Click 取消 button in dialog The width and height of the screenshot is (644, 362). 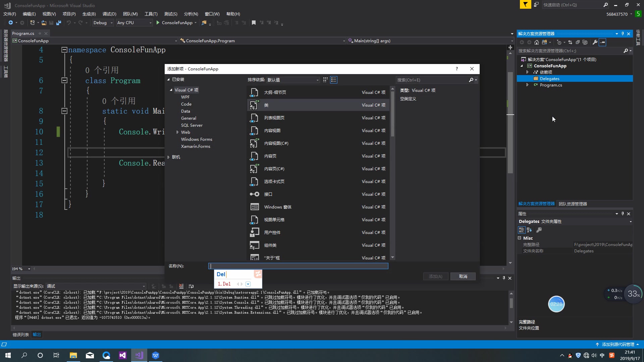pos(463,276)
